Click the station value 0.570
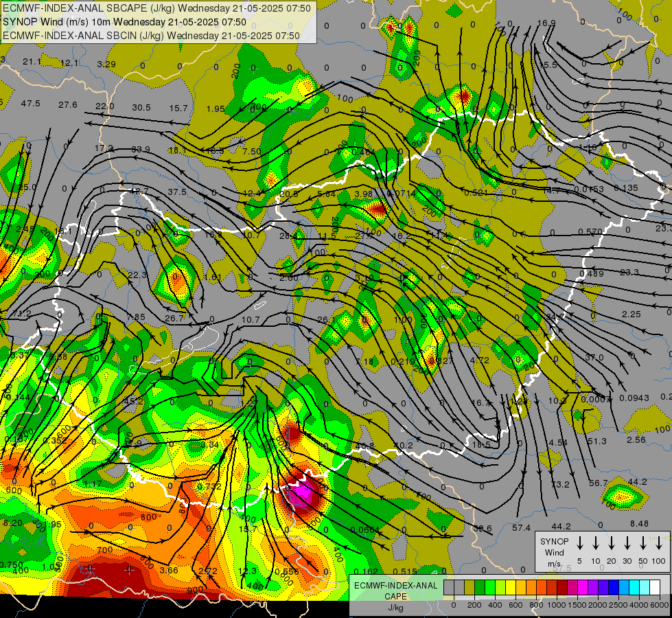This screenshot has width=672, height=618. coord(590,231)
